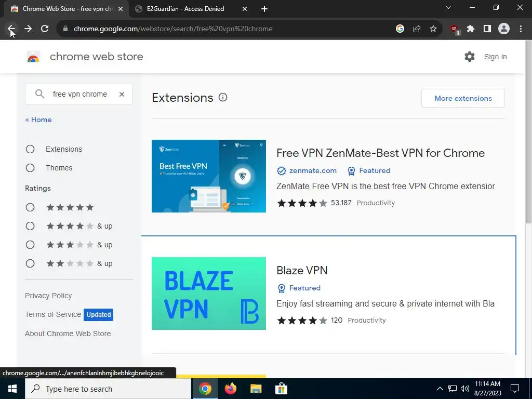The image size is (532, 399).
Task: Open the Windows notification center
Action: point(515,389)
